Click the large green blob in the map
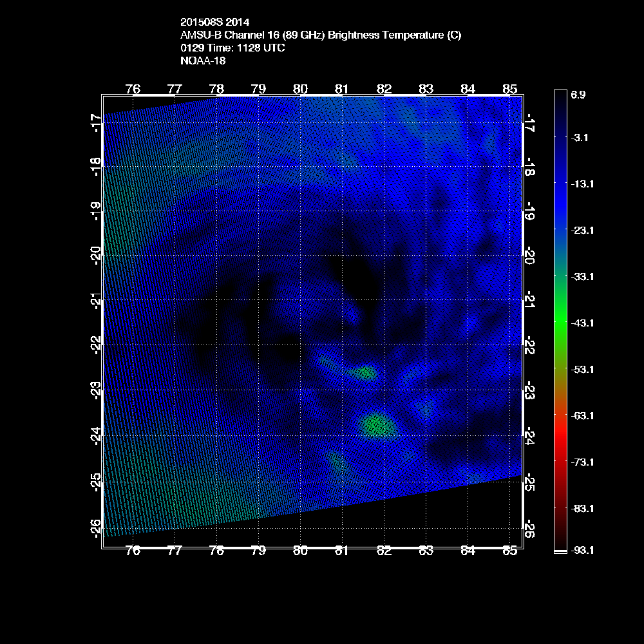 point(376,425)
